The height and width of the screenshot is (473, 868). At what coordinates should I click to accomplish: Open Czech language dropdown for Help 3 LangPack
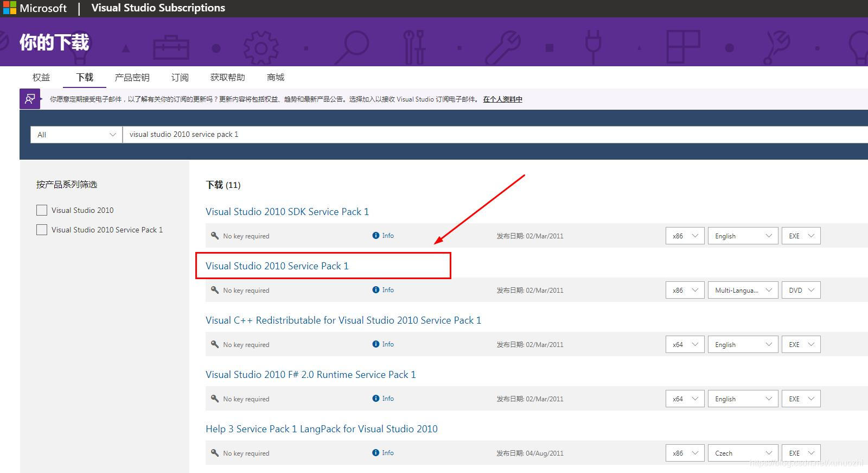743,453
